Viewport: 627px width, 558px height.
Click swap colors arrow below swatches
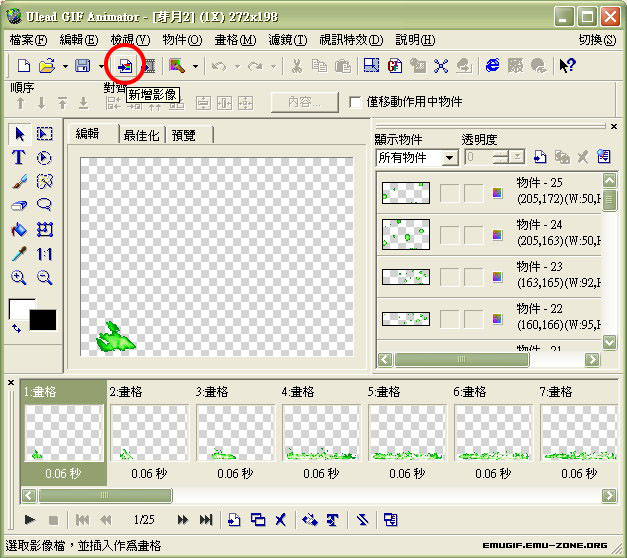point(16,328)
